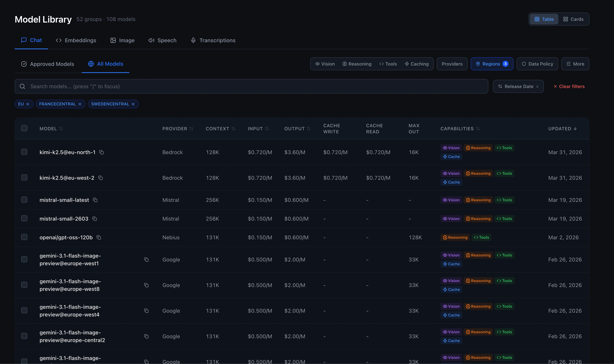Copy gemini-3.1-flash-image-preview@europe-west1 name
Image resolution: width=614 pixels, height=364 pixels.
[x=146, y=260]
